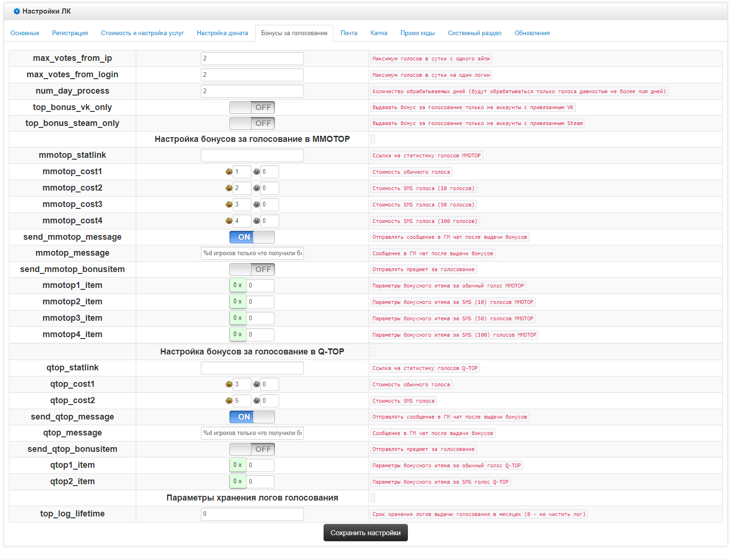Click the qtop_statlink input field
731x560 pixels.
[252, 368]
